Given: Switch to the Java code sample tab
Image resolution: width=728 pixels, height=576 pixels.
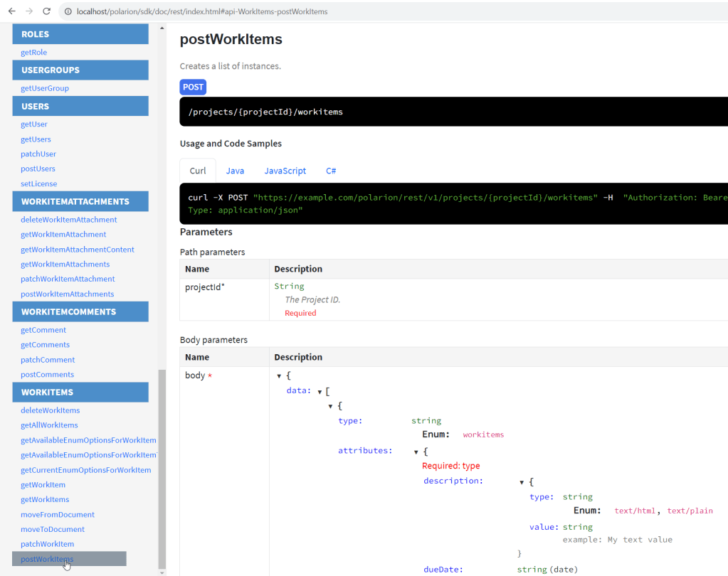Looking at the screenshot, I should 235,171.
